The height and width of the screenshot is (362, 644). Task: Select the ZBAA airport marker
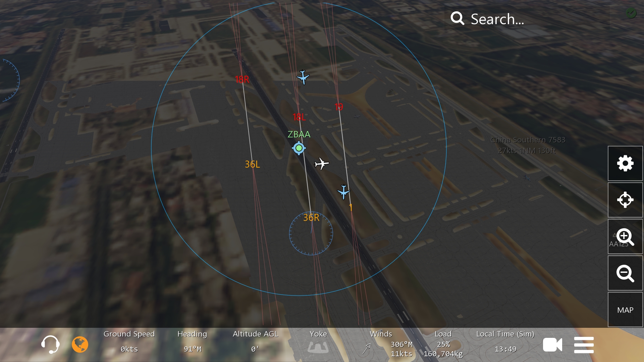point(299,148)
